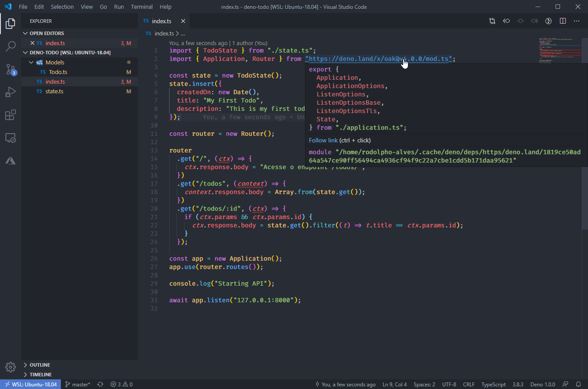Collapse the OPEN EDITORS section
The height and width of the screenshot is (389, 588).
80,33
